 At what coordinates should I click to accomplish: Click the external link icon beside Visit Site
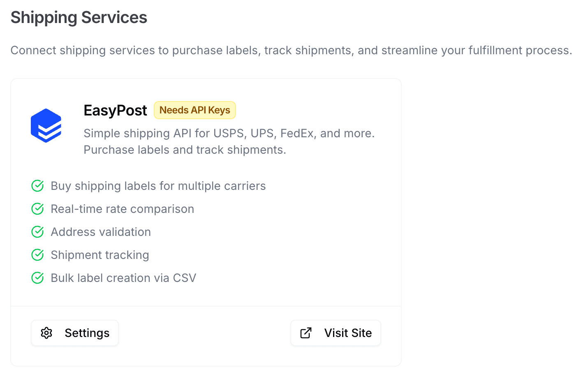coord(306,333)
